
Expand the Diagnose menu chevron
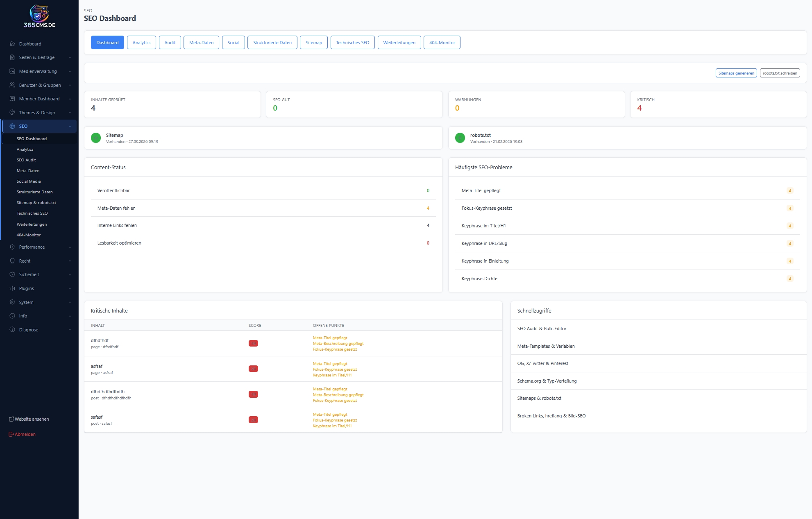pos(70,330)
